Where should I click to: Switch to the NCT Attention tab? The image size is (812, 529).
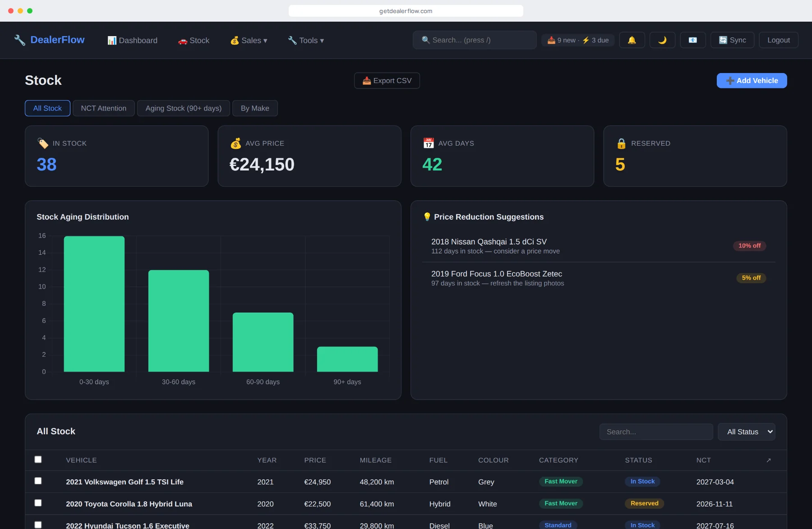tap(104, 108)
